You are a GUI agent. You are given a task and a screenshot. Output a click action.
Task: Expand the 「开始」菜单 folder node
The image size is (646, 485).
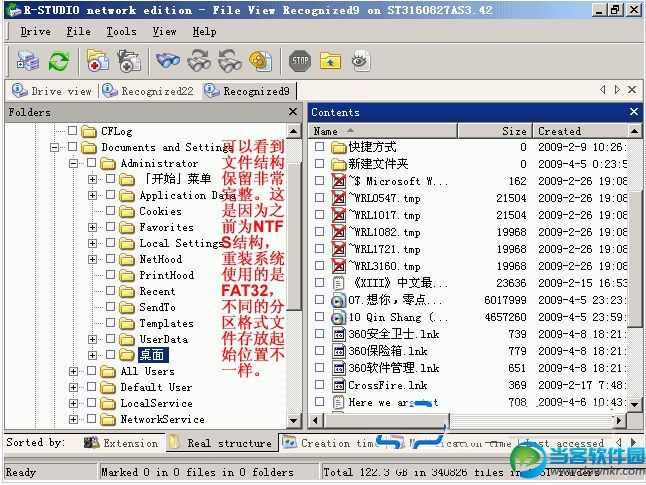(92, 179)
